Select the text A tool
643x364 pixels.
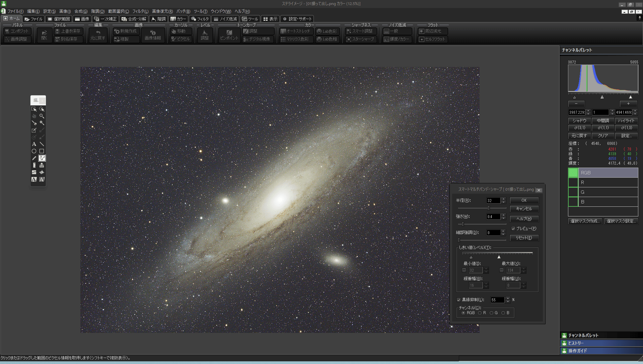[34, 144]
